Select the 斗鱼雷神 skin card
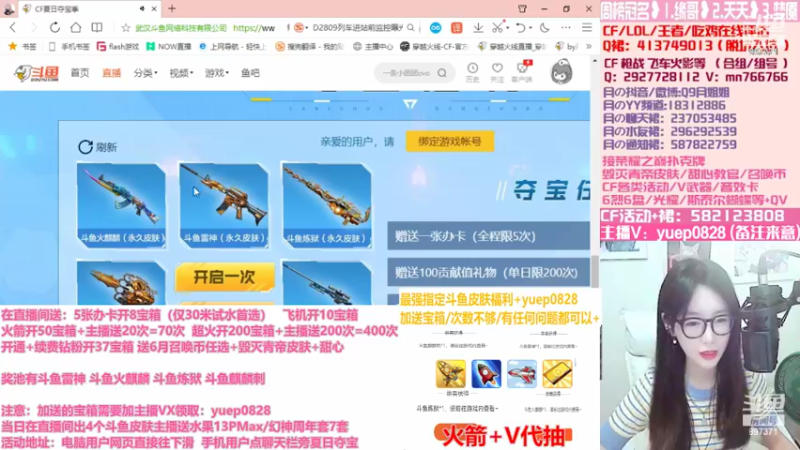The width and height of the screenshot is (800, 450). pyautogui.click(x=224, y=206)
